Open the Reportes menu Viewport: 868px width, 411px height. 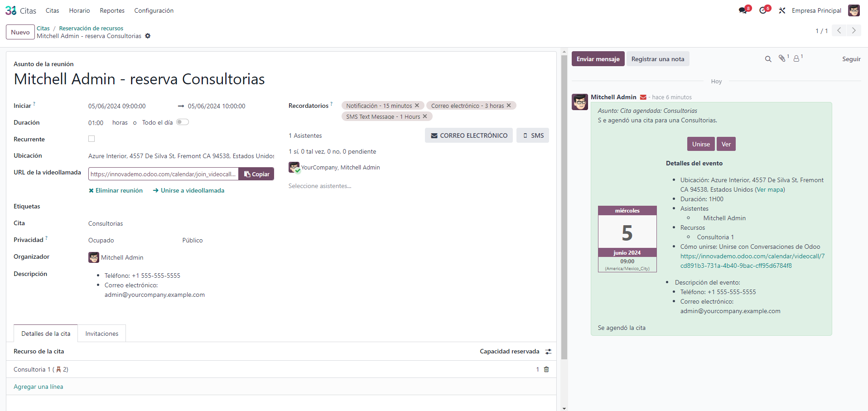point(112,10)
